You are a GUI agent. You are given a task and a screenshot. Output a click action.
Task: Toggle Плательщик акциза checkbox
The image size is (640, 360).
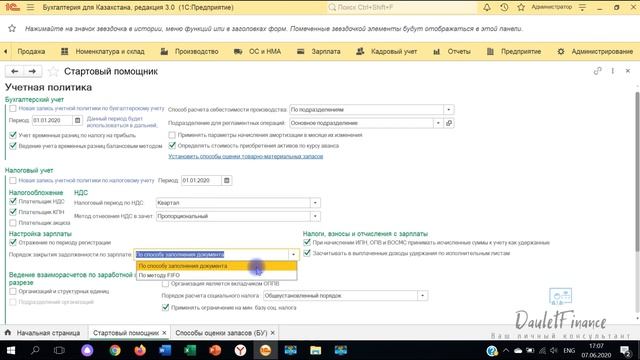13,223
